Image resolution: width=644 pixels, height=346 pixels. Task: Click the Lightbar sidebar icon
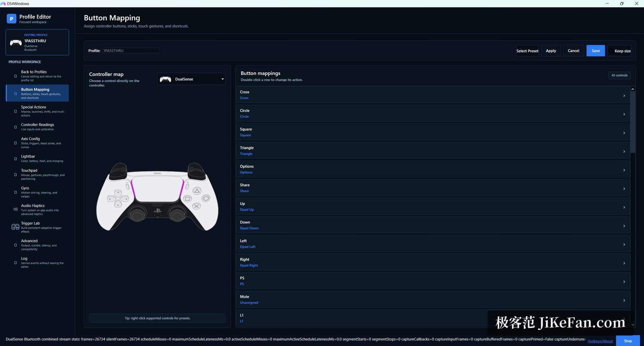pyautogui.click(x=15, y=159)
